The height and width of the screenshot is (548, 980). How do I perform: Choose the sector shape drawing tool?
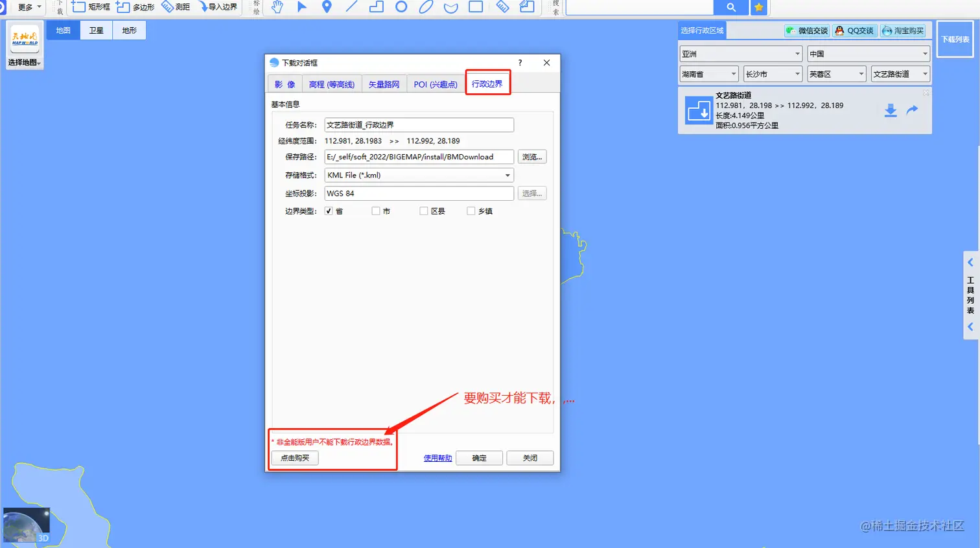451,7
